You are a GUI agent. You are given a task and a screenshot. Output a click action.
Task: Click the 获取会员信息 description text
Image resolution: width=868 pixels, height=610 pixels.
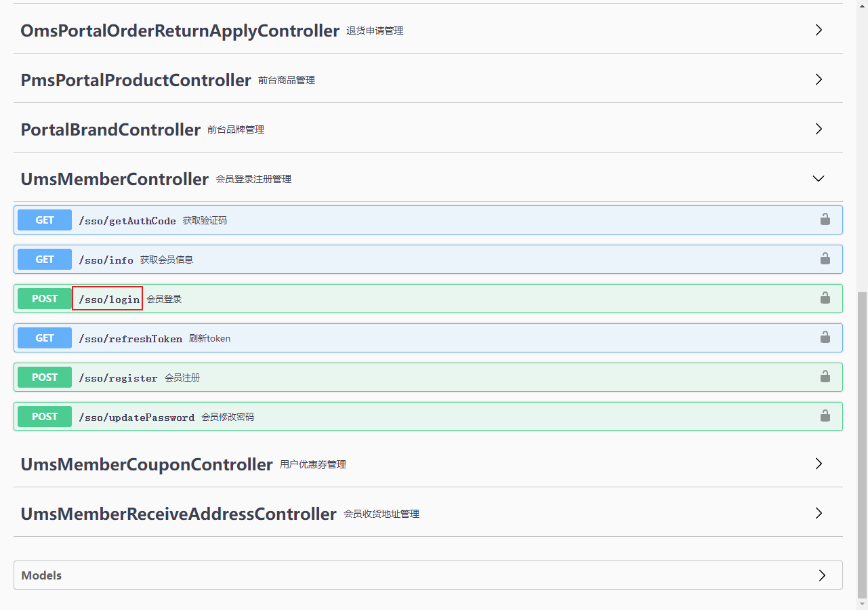[167, 260]
